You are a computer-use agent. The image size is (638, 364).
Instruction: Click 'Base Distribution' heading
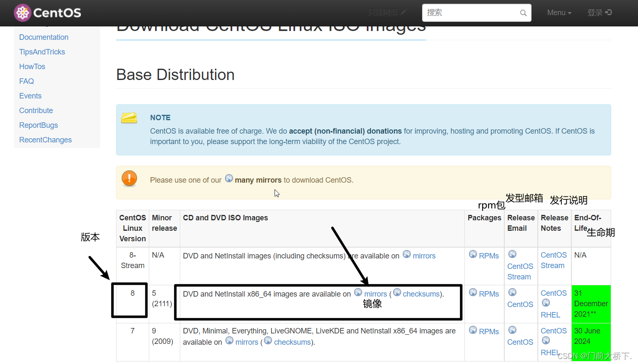pyautogui.click(x=175, y=75)
